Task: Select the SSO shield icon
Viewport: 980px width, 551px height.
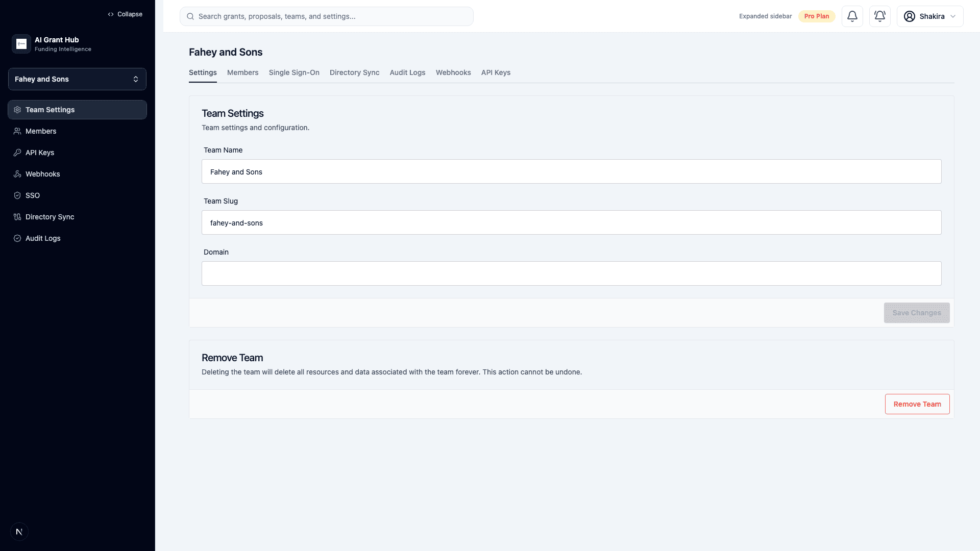Action: tap(17, 195)
